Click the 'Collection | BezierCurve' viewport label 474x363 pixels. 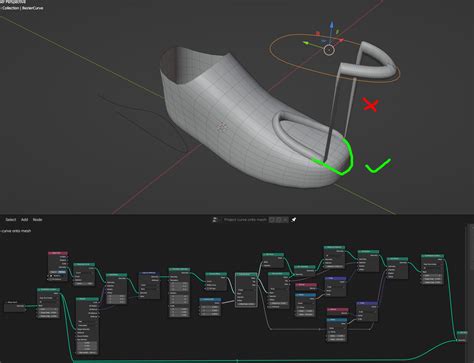coord(22,8)
